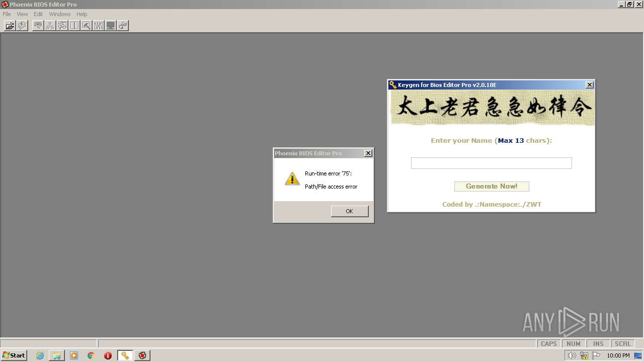This screenshot has height=362, width=644.
Task: Click the SCRL indicator in status bar
Action: pyautogui.click(x=623, y=343)
